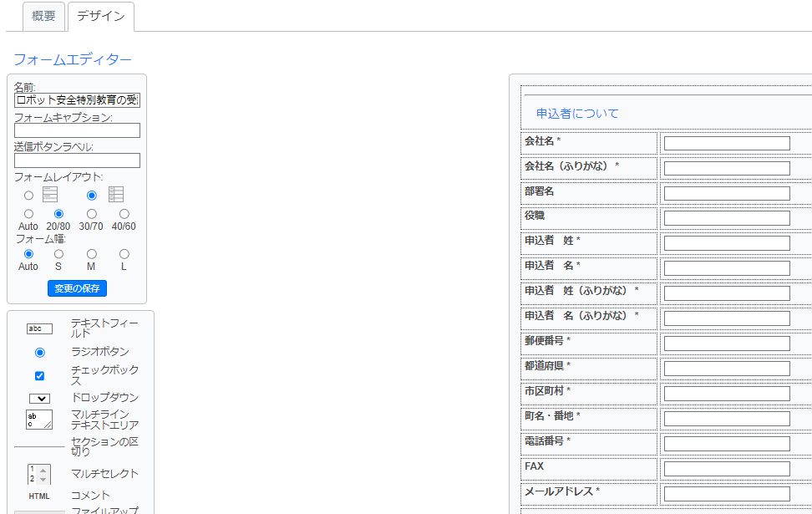Select the 申込者について section header
Image resolution: width=812 pixels, height=514 pixels.
(577, 114)
